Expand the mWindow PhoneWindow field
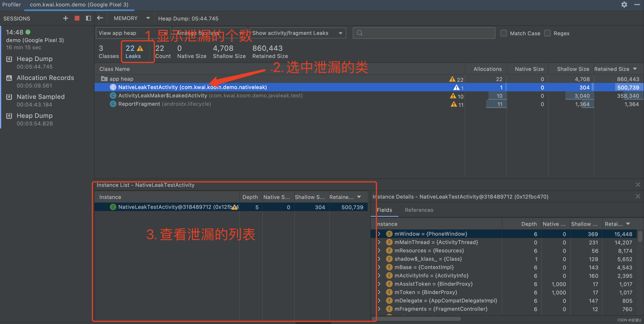Screen dimensions: 644x324 tap(379, 234)
